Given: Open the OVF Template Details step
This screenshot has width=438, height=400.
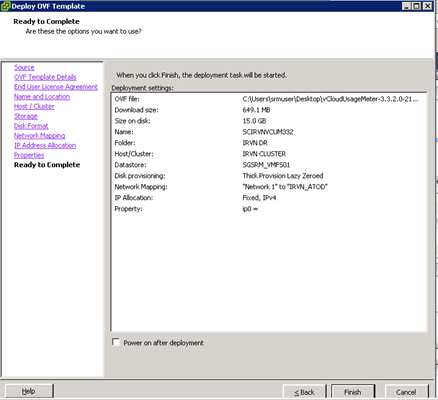Looking at the screenshot, I should [45, 77].
